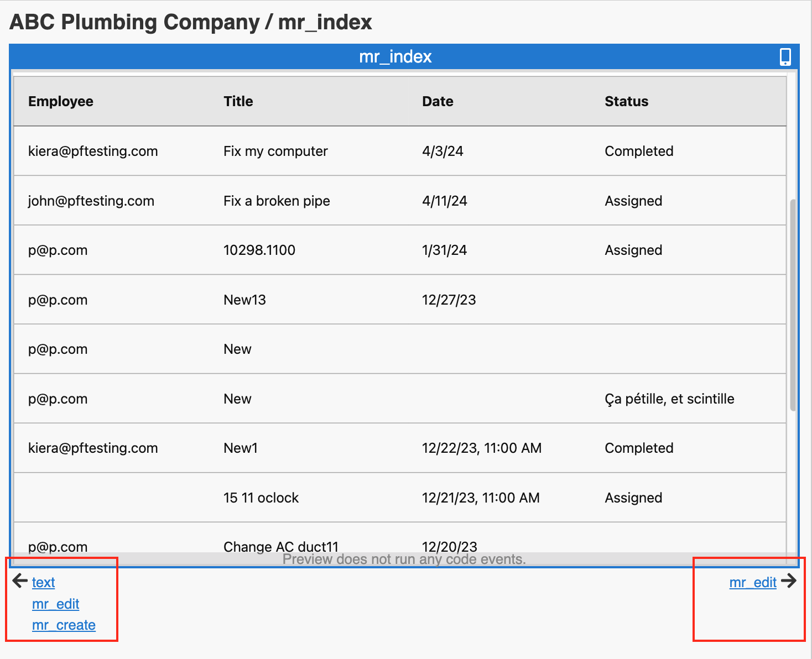Click the mr_index blue title bar
Image resolution: width=812 pixels, height=659 pixels.
pos(395,57)
